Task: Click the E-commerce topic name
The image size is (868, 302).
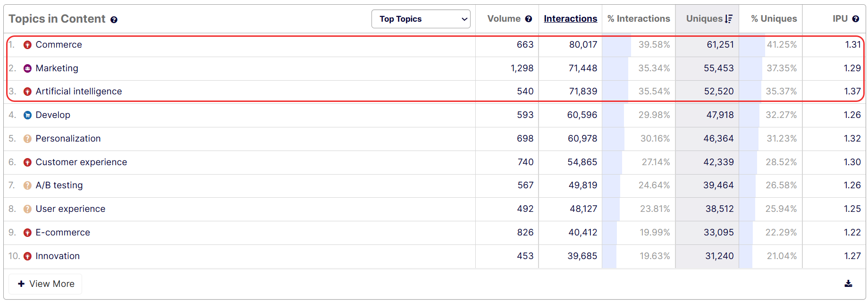Action: pos(63,233)
